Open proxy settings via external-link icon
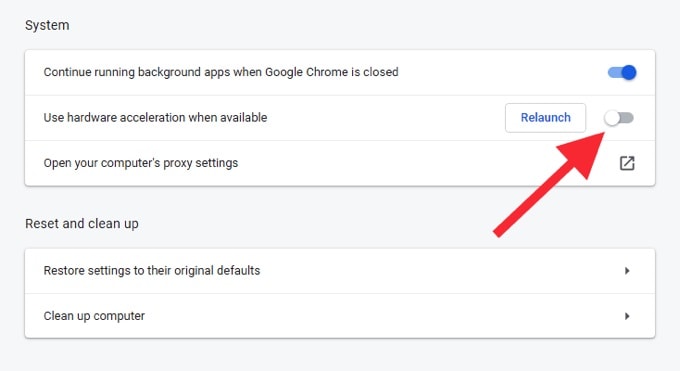This screenshot has width=680, height=371. pyautogui.click(x=627, y=163)
